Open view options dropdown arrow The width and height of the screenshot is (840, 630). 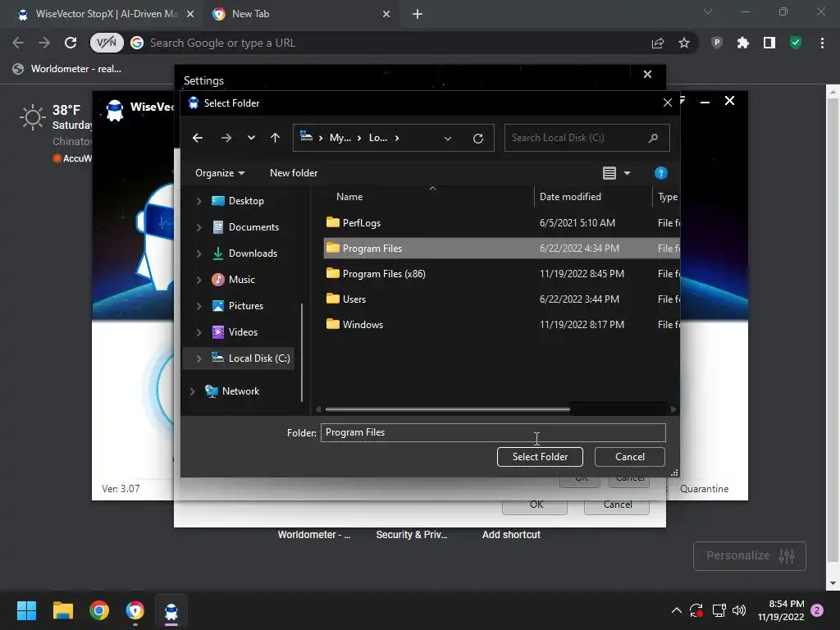627,173
